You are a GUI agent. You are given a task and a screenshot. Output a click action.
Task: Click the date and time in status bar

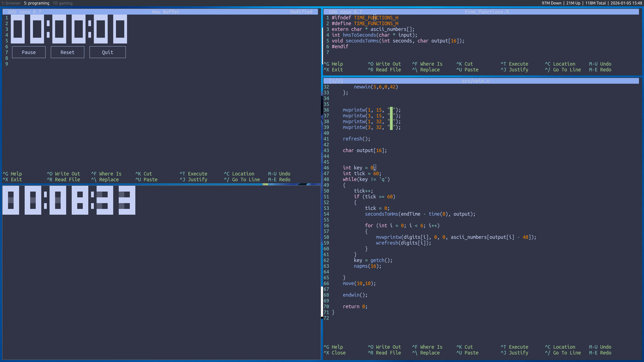626,3
